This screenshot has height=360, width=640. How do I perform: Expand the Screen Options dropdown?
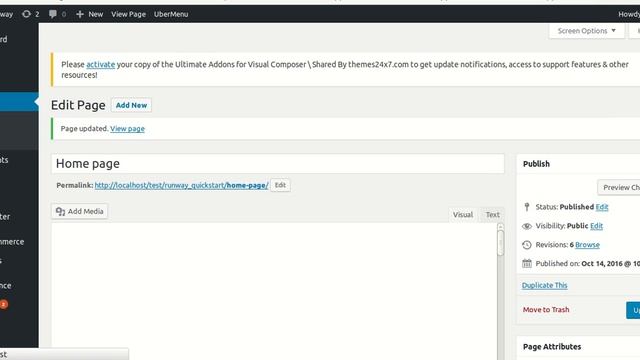587,31
